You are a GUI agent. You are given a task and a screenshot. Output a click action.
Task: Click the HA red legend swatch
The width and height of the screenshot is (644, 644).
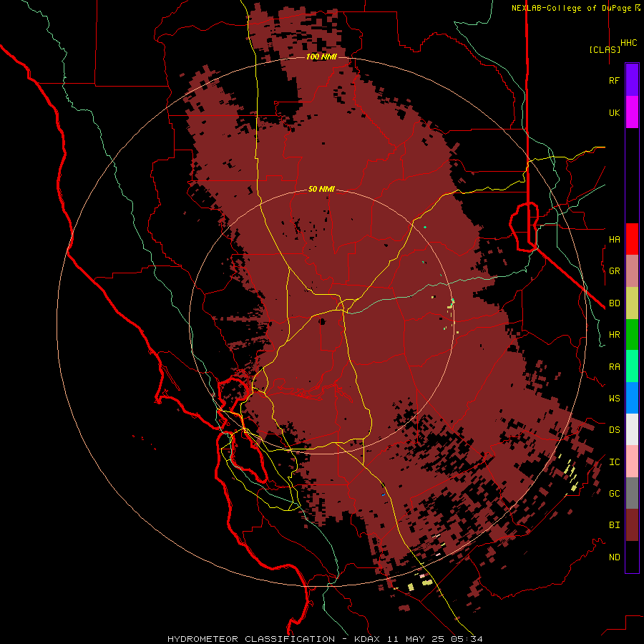(x=632, y=239)
